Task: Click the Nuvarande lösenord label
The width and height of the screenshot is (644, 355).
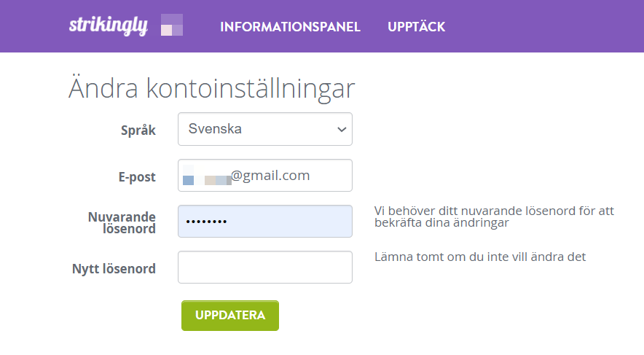Action: click(122, 223)
